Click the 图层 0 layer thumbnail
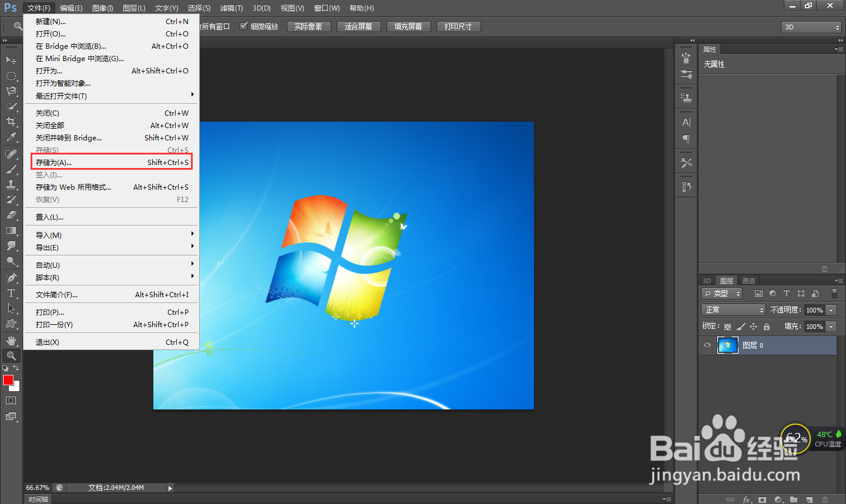The image size is (846, 504). coord(727,345)
